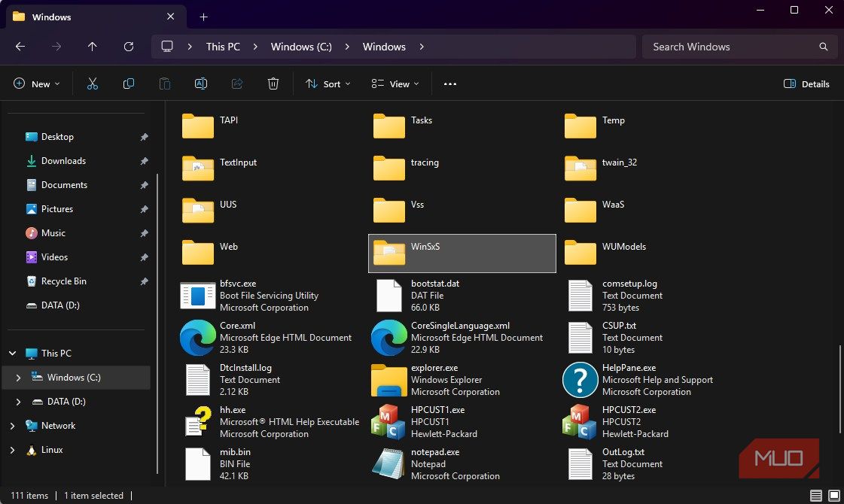Click the Delete trash icon

[273, 84]
